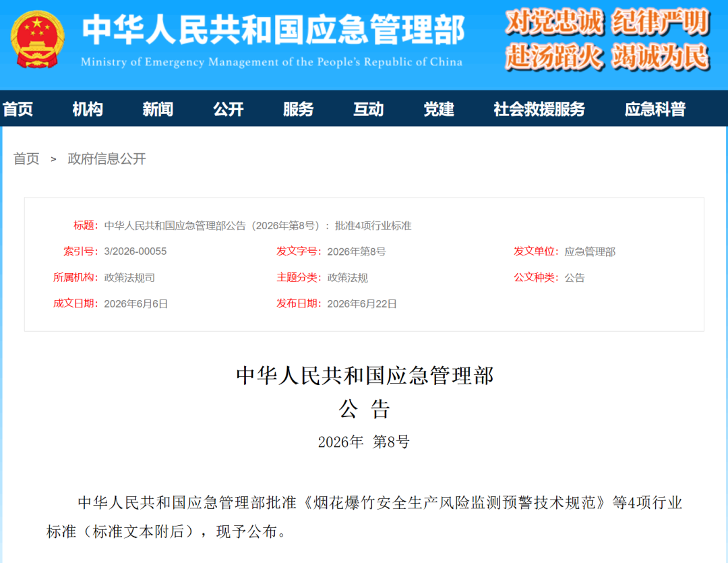Screen dimensions: 728x563
Task: Click the 发文字号 field label
Action: tap(299, 251)
